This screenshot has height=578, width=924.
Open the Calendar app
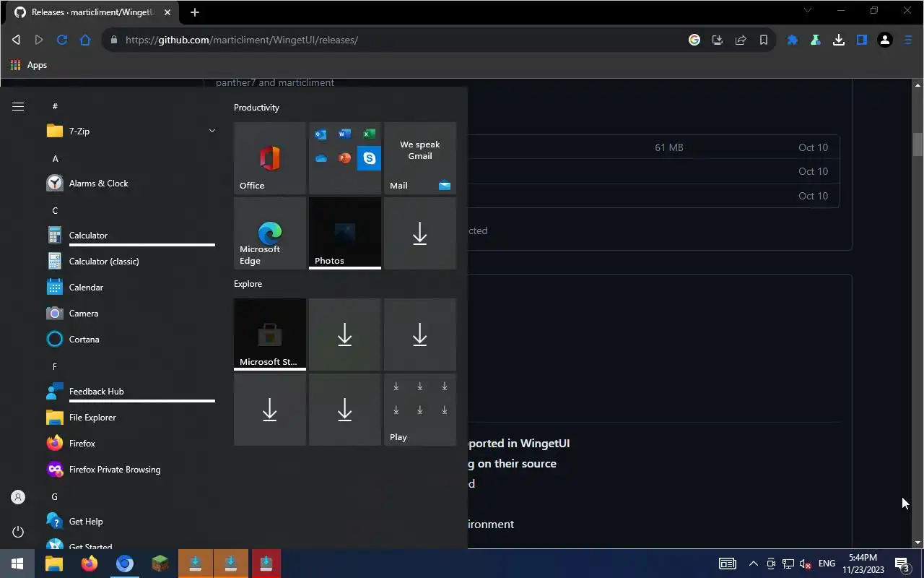pyautogui.click(x=131, y=288)
